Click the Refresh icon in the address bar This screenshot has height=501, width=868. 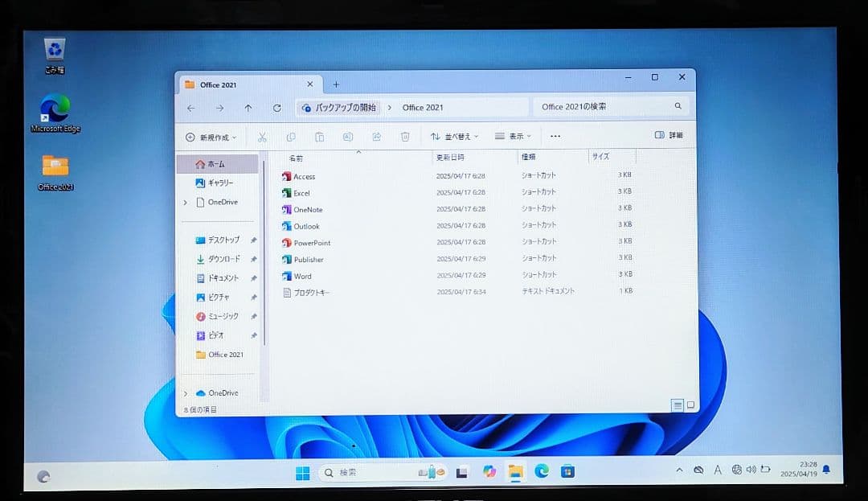click(277, 108)
